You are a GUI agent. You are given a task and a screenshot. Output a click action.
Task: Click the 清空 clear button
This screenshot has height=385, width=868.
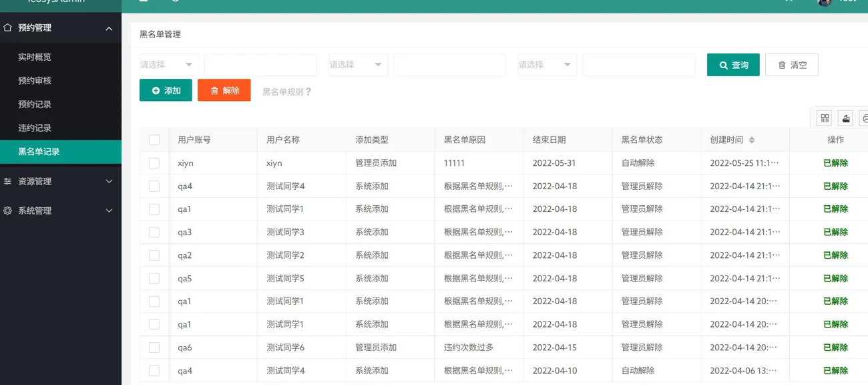pos(792,65)
